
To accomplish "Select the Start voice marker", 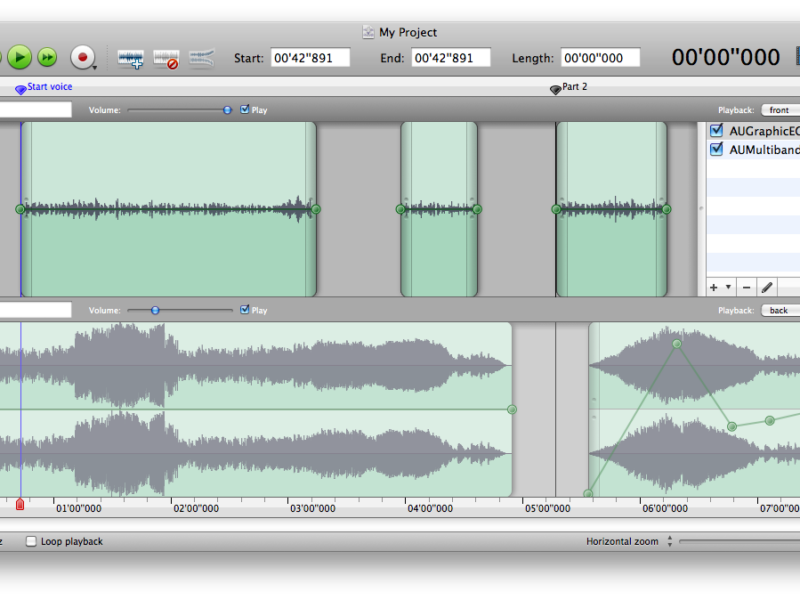I will pos(21,90).
